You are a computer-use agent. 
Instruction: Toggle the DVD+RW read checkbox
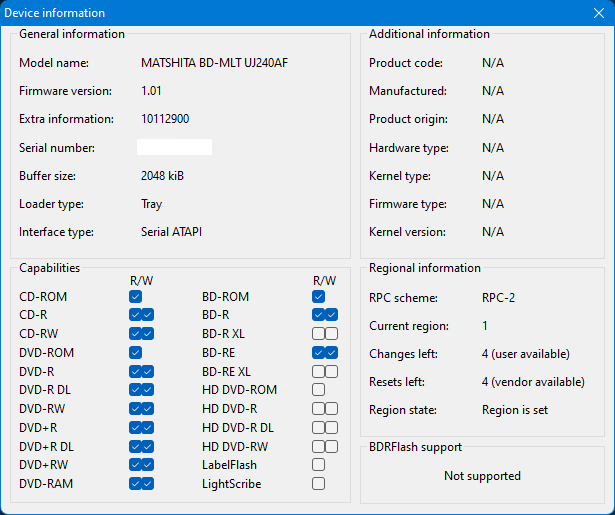tap(135, 465)
